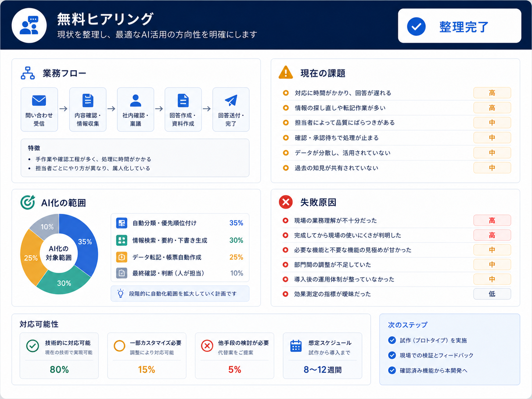Select the bullet for 現場の業務理解が不十分だった

coord(285,220)
